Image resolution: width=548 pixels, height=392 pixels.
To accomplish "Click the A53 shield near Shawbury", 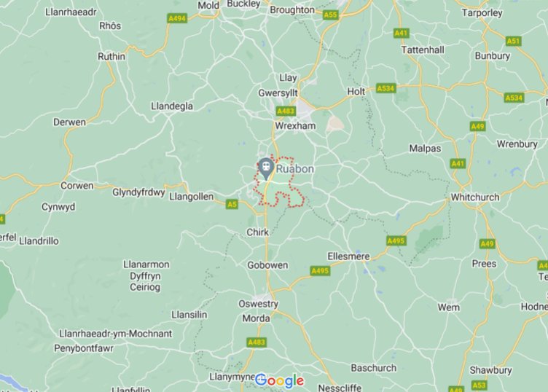I will (479, 385).
